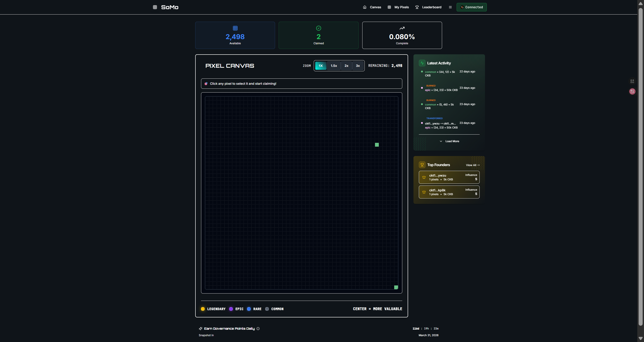644x342 pixels.
Task: Click the info icon beside Earn Governance Points
Action: [258, 329]
